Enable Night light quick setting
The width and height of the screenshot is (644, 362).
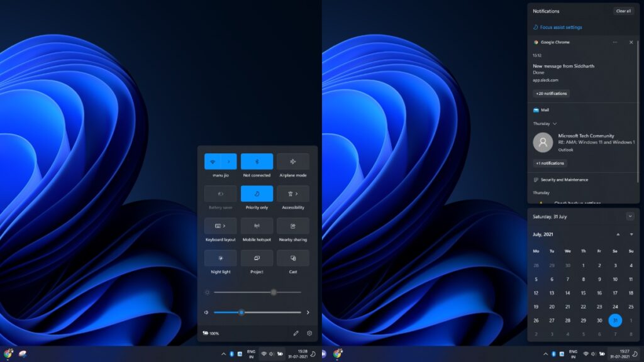tap(219, 258)
